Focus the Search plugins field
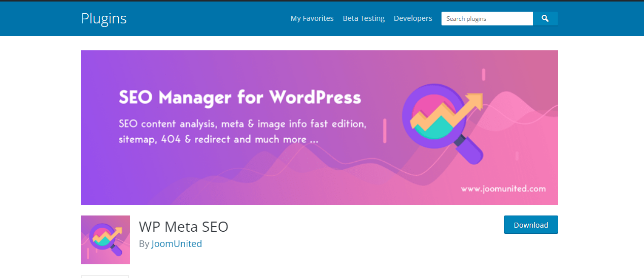The height and width of the screenshot is (278, 644). pos(487,18)
